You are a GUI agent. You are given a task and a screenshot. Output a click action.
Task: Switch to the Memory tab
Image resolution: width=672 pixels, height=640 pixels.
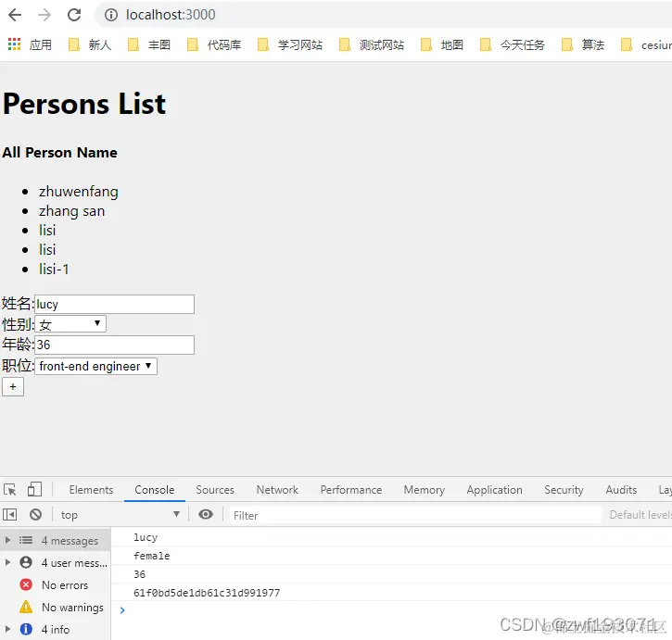[x=425, y=490]
